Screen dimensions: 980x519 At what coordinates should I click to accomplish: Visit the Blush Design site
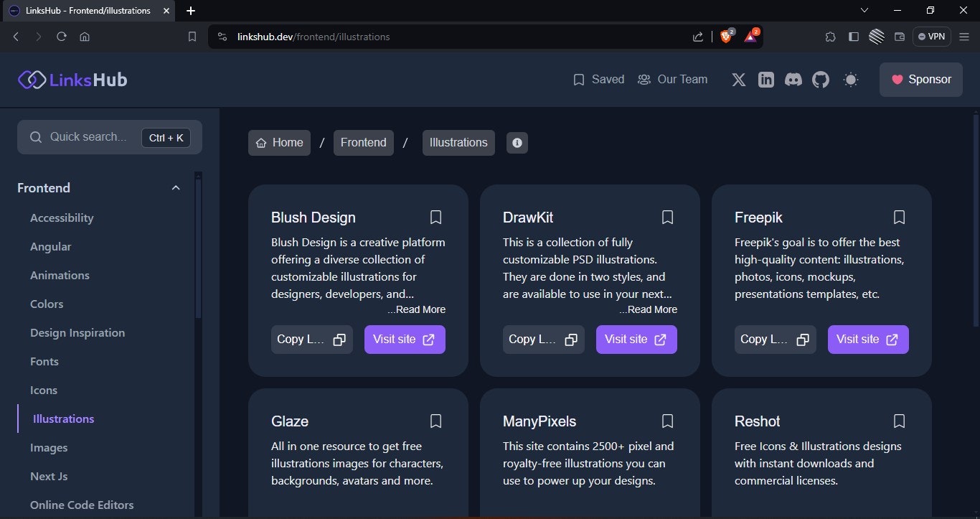coord(405,340)
